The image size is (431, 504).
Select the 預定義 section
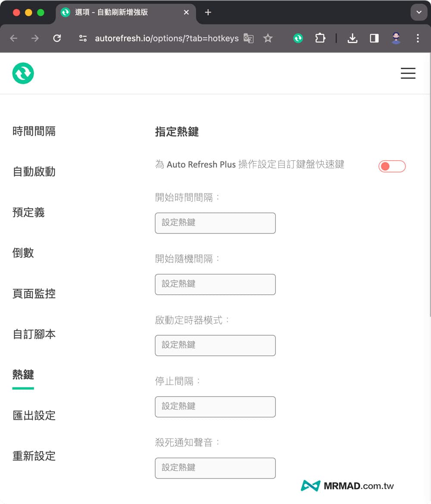pyautogui.click(x=28, y=212)
